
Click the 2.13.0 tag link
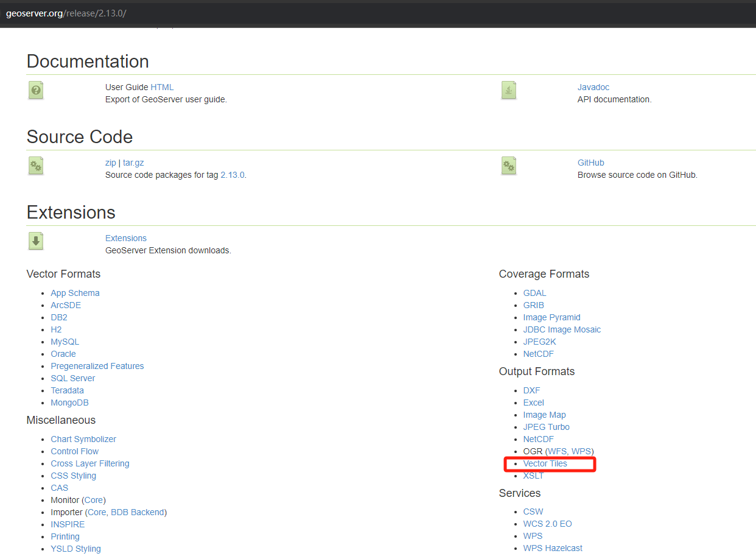click(x=232, y=175)
